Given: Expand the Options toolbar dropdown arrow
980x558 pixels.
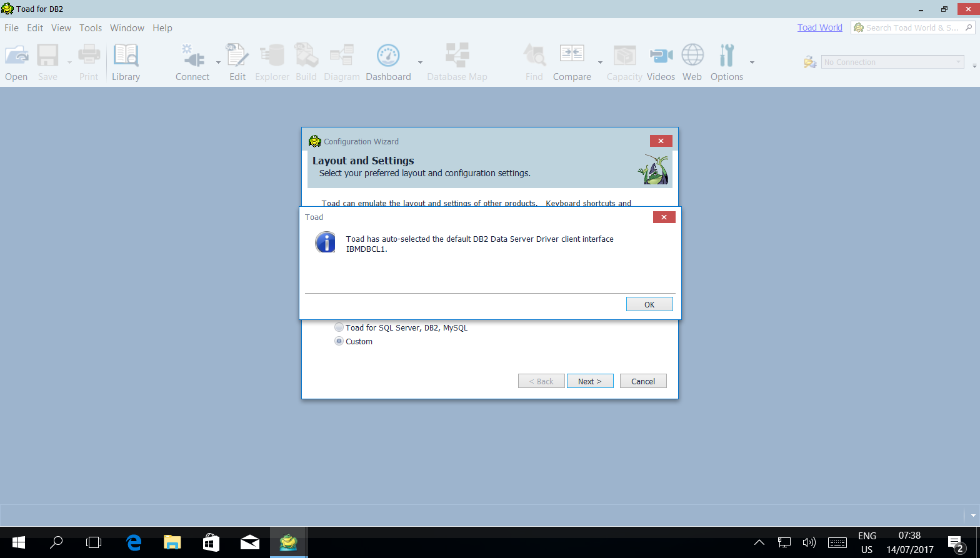Looking at the screenshot, I should tap(752, 62).
